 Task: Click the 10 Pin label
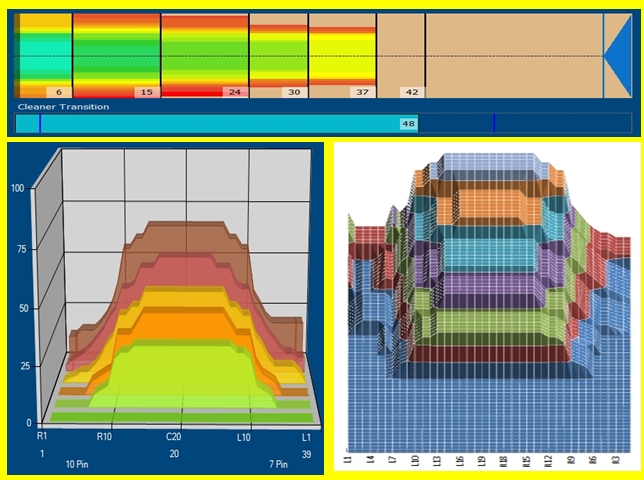80,466
